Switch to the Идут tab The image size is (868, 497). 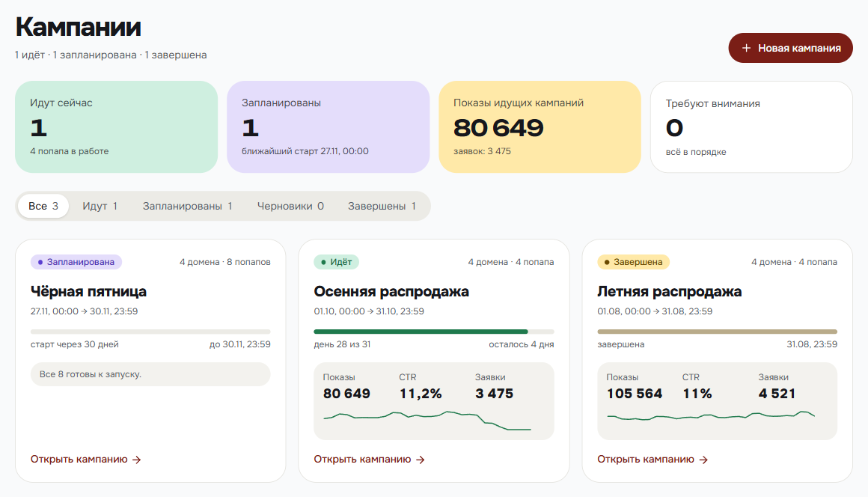pyautogui.click(x=100, y=206)
